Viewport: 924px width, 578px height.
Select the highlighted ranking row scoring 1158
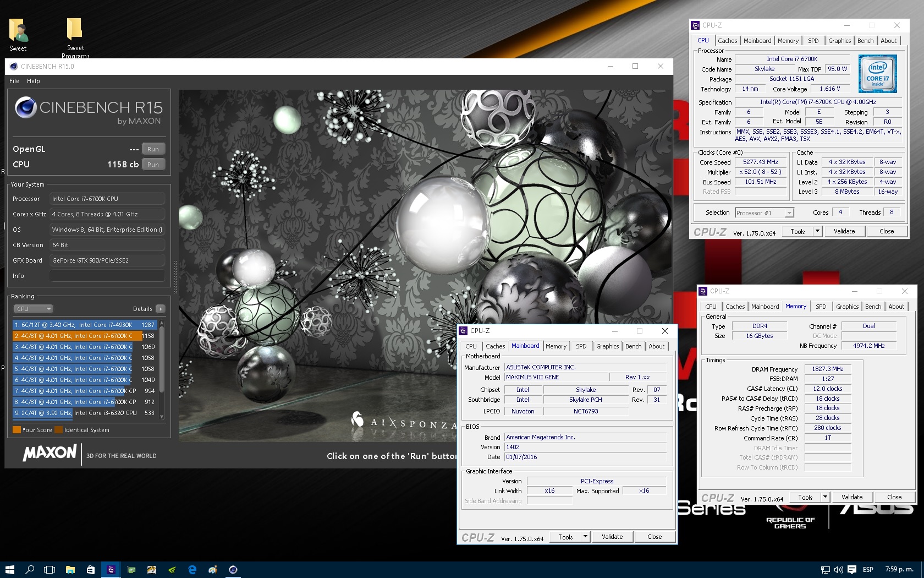tap(85, 336)
